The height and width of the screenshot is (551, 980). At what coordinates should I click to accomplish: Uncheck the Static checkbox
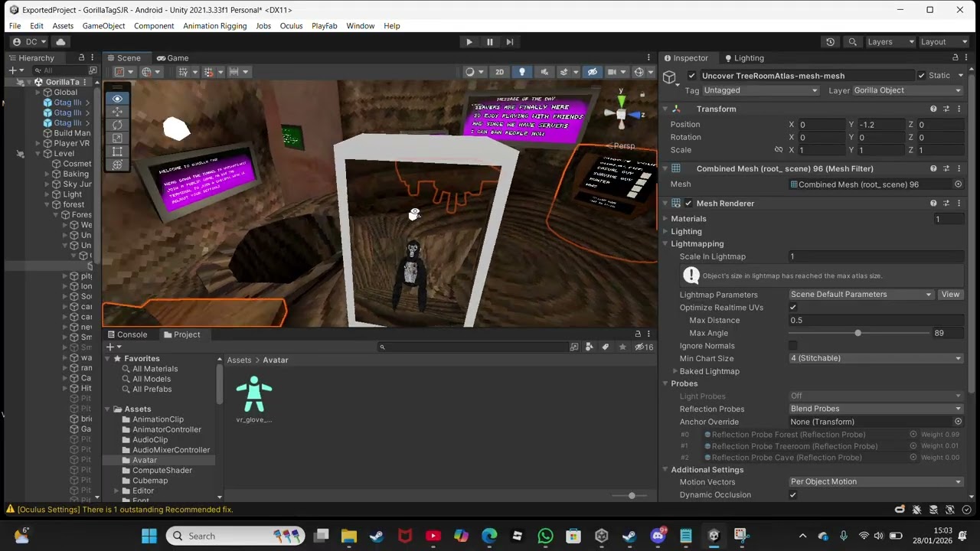921,75
